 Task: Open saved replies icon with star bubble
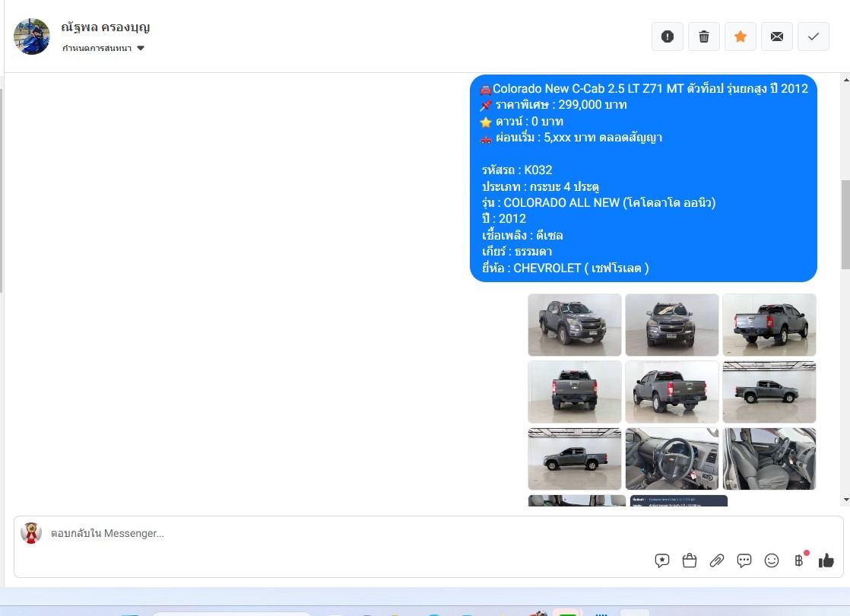pyautogui.click(x=662, y=560)
